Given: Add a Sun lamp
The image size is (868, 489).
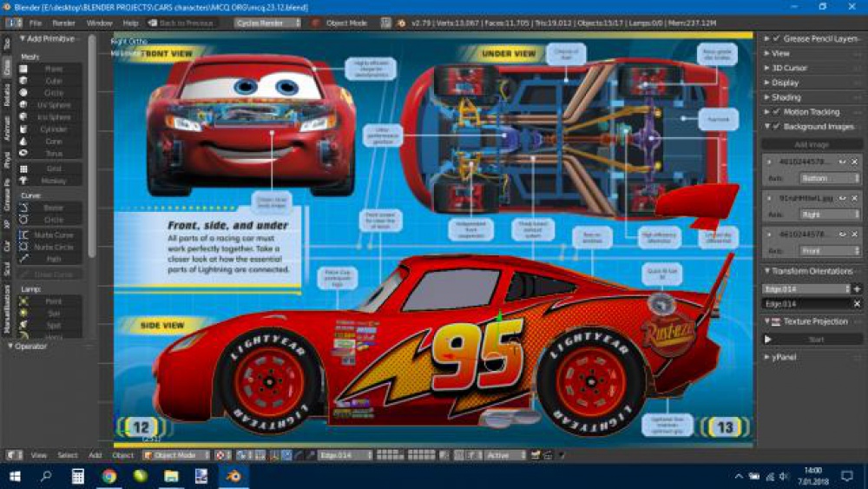Looking at the screenshot, I should 51,314.
